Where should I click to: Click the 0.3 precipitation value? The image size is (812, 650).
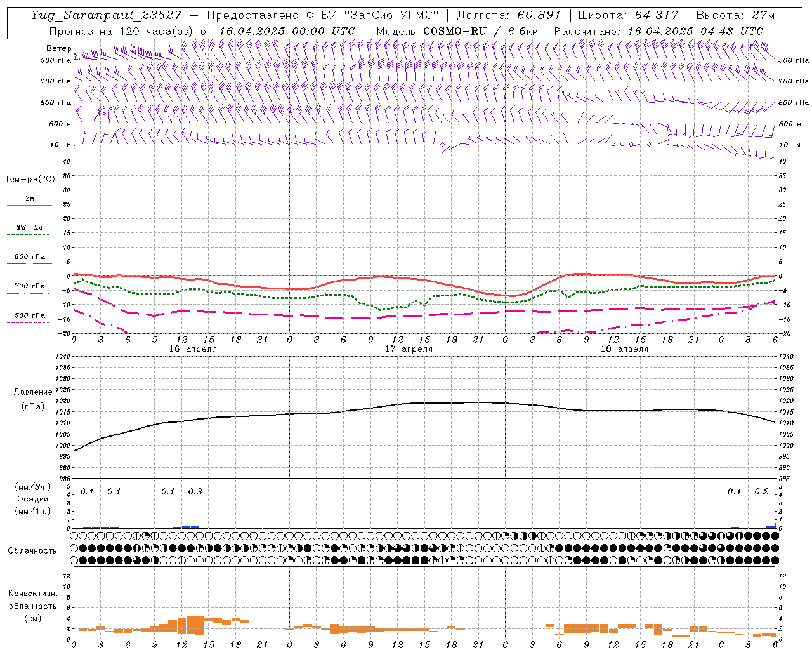click(x=195, y=492)
